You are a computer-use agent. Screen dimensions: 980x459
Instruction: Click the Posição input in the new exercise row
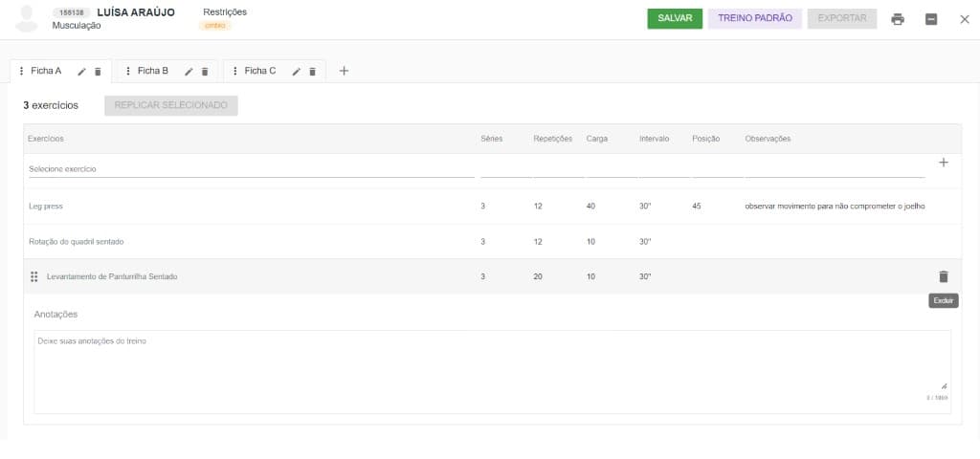tap(718, 169)
